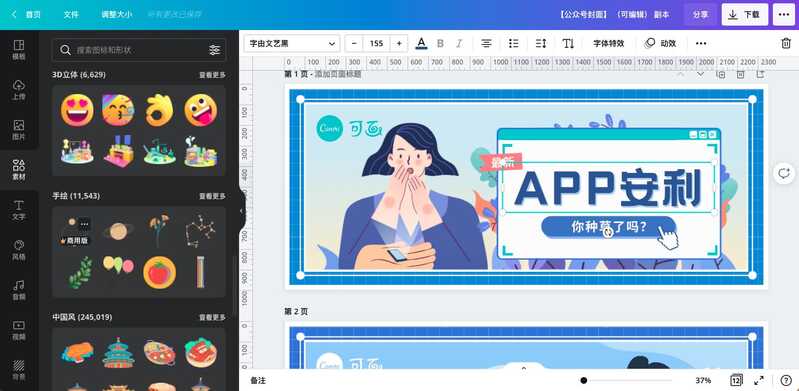Image resolution: width=799 pixels, height=391 pixels.
Task: Open the 上传 uploads sidebar panel
Action: [19, 90]
